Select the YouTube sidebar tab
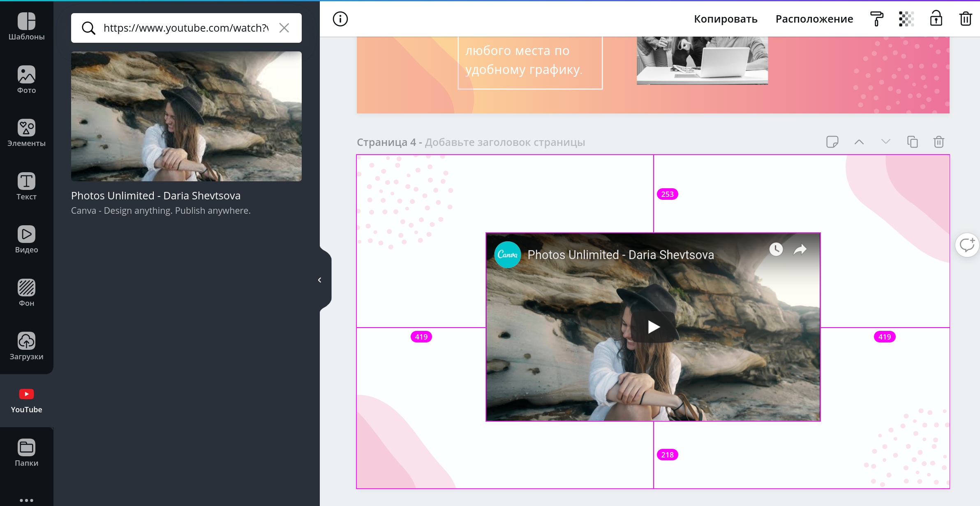The width and height of the screenshot is (980, 506). click(26, 400)
